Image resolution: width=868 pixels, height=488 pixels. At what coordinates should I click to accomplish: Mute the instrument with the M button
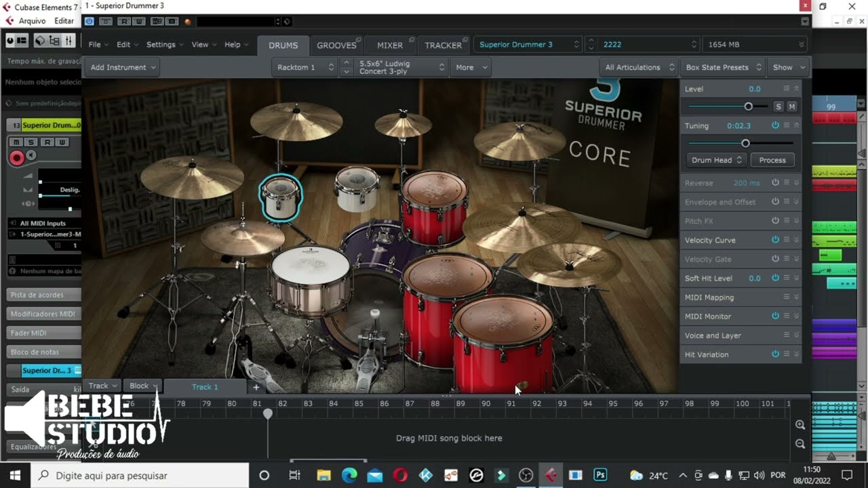coord(791,106)
